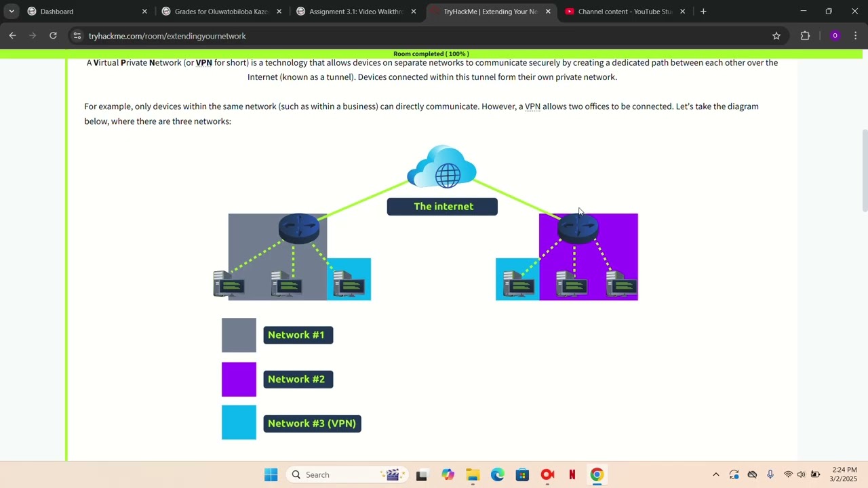Open the clock showing 2:24 PM

coord(844,474)
